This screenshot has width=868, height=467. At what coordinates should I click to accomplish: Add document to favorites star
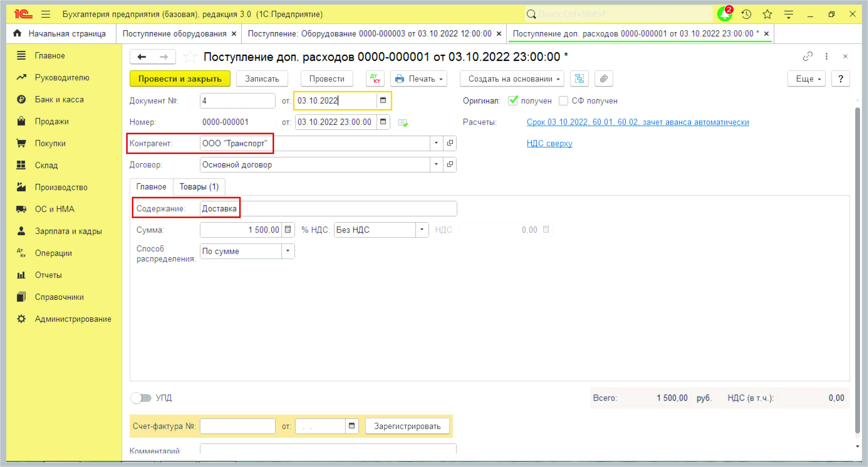pyautogui.click(x=190, y=57)
